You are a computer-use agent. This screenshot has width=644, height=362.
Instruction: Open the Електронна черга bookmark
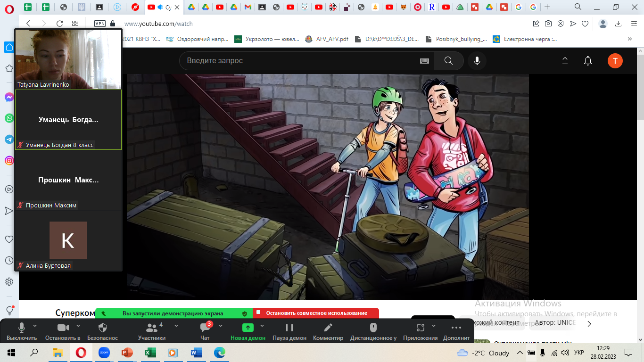[525, 39]
